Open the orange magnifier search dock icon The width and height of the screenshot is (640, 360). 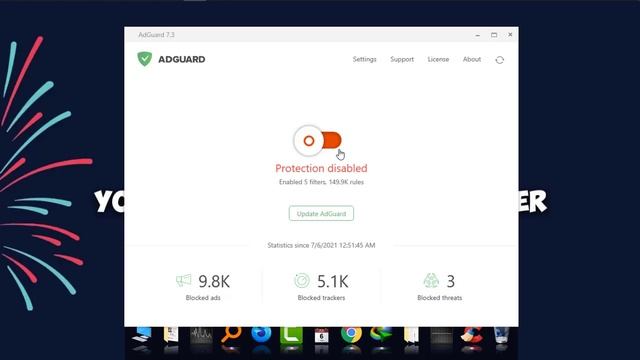click(231, 336)
